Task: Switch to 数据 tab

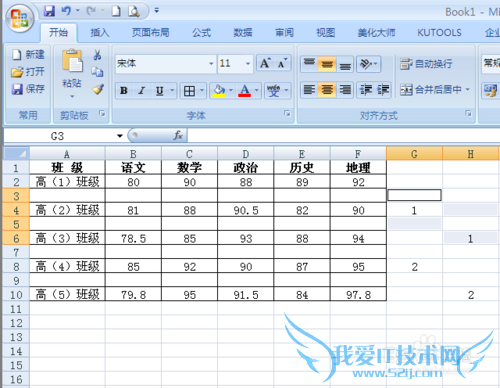Action: coord(243,33)
